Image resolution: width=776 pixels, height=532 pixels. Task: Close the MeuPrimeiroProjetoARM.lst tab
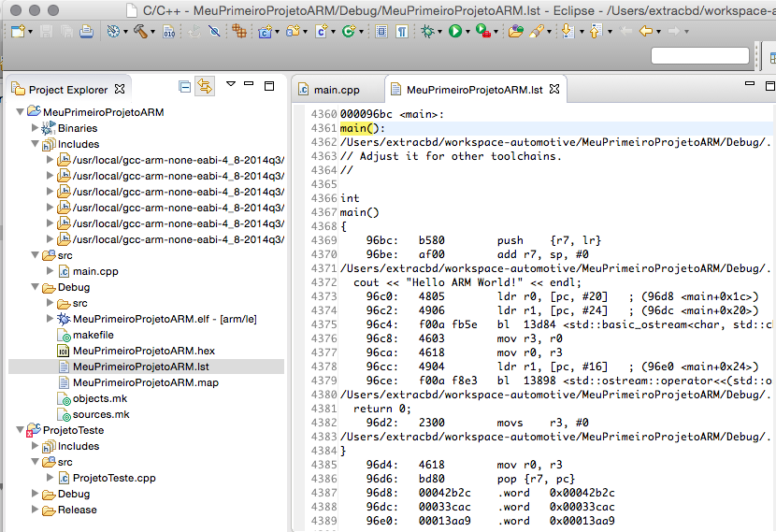(x=554, y=89)
